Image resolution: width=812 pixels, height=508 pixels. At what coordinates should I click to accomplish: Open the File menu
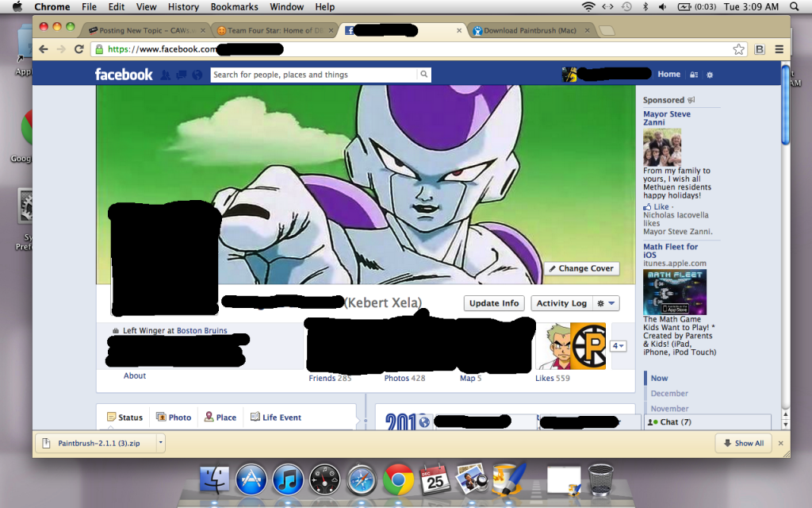pos(89,6)
